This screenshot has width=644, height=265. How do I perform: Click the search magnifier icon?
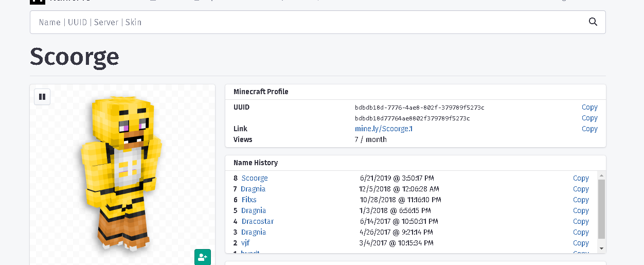click(593, 22)
